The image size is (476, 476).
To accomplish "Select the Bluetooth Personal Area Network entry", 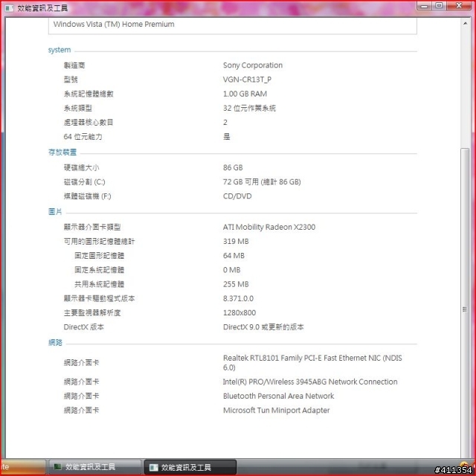I will tap(278, 396).
